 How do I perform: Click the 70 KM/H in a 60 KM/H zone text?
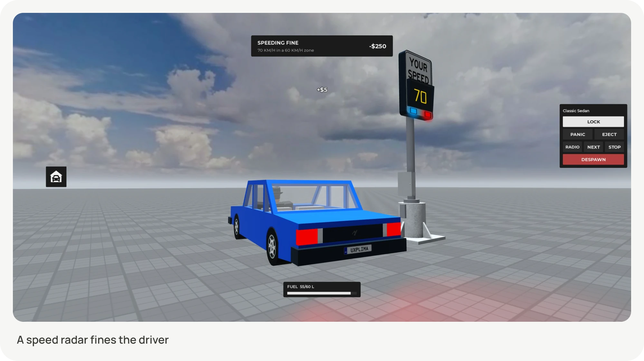286,51
